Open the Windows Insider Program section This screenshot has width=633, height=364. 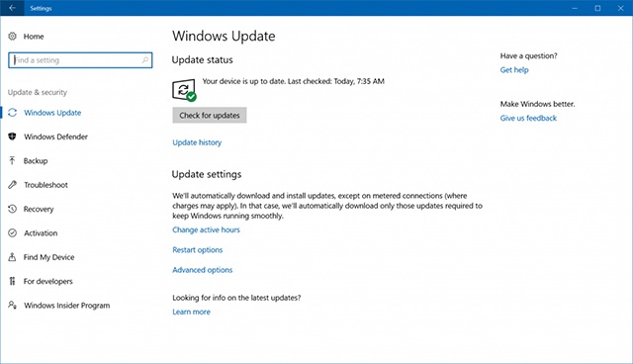(66, 306)
